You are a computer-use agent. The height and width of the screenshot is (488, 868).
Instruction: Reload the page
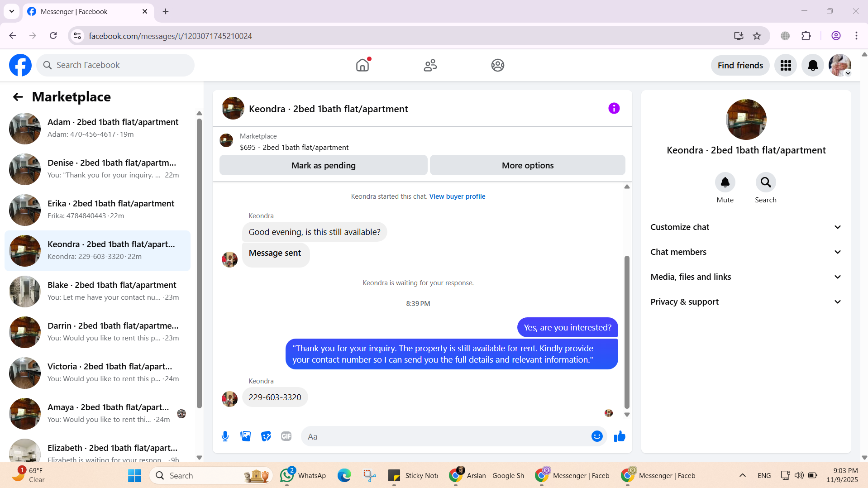(x=53, y=36)
